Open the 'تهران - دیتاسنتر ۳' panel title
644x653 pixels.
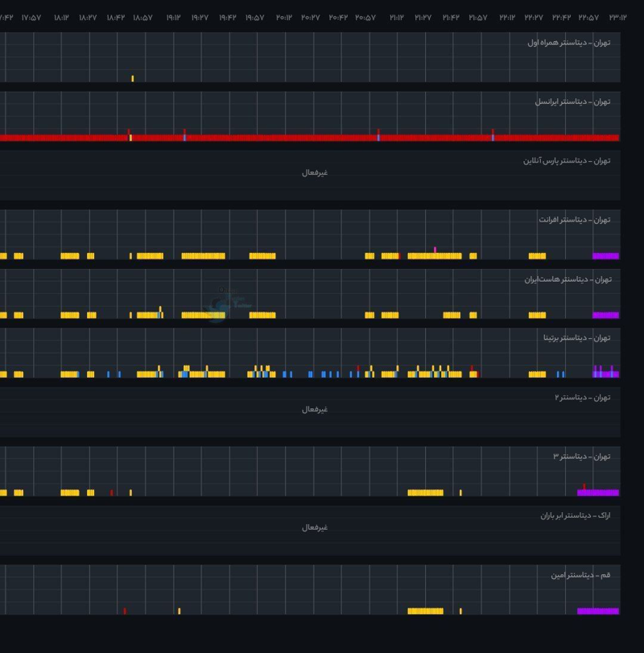point(581,457)
